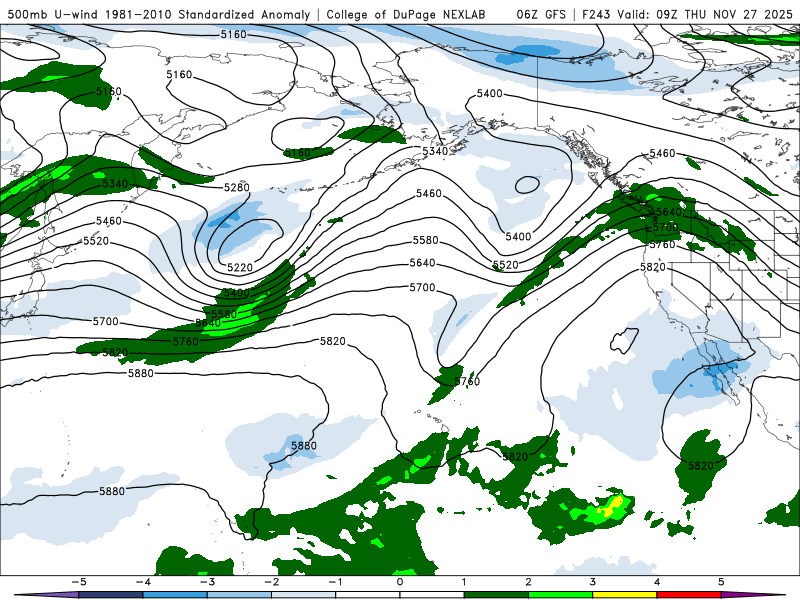Select the dark green 1 to 2 legend segment
Screen dimensions: 800x600
tap(496, 595)
